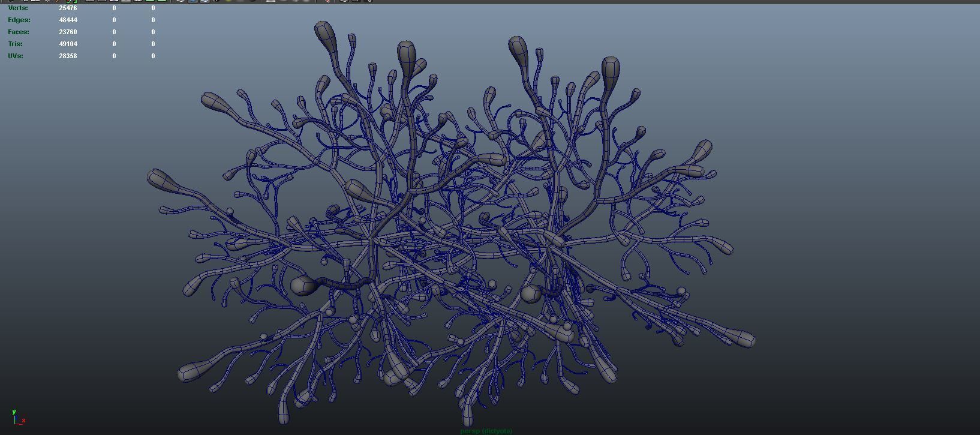Click the Faces count 23760
980x435 pixels.
coord(68,32)
